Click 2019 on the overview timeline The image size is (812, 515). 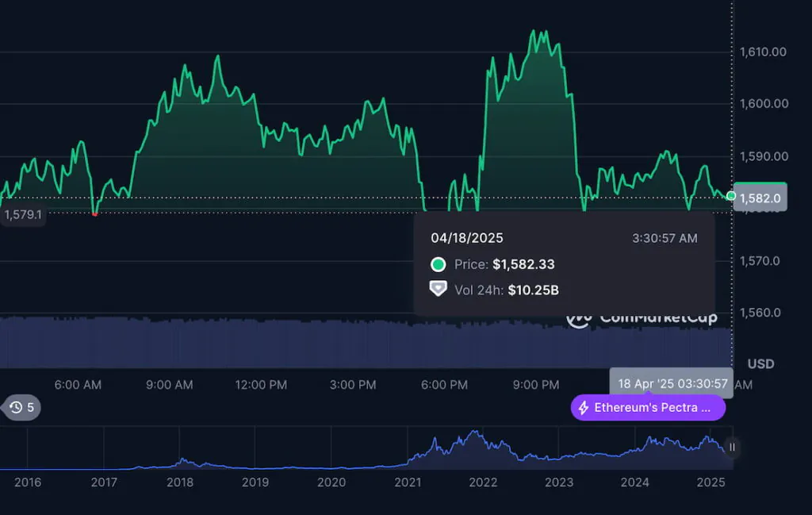pos(255,482)
